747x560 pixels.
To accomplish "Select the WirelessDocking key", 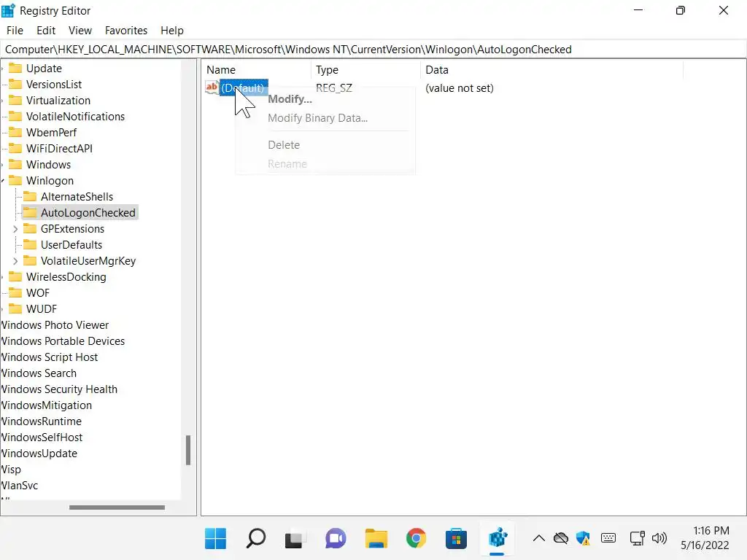I will point(66,277).
